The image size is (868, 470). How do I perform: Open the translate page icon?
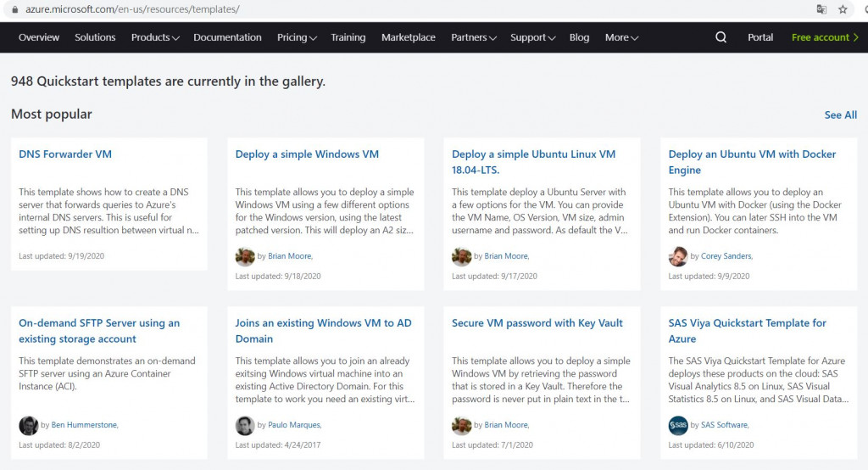(821, 9)
